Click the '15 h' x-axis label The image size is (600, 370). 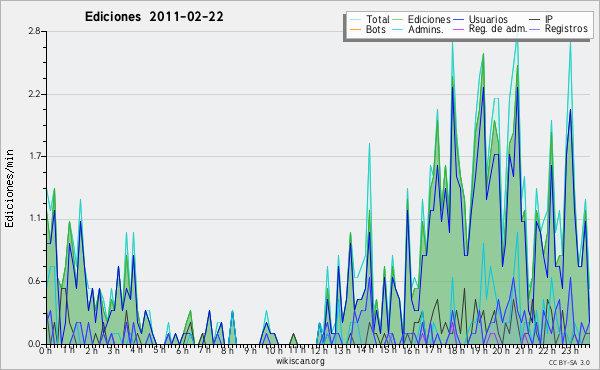(x=388, y=350)
